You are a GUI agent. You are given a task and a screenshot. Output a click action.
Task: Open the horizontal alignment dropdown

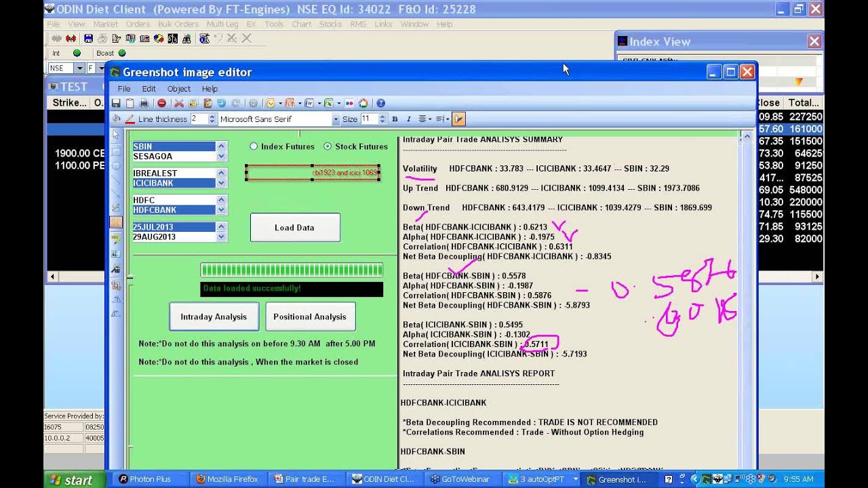(430, 119)
